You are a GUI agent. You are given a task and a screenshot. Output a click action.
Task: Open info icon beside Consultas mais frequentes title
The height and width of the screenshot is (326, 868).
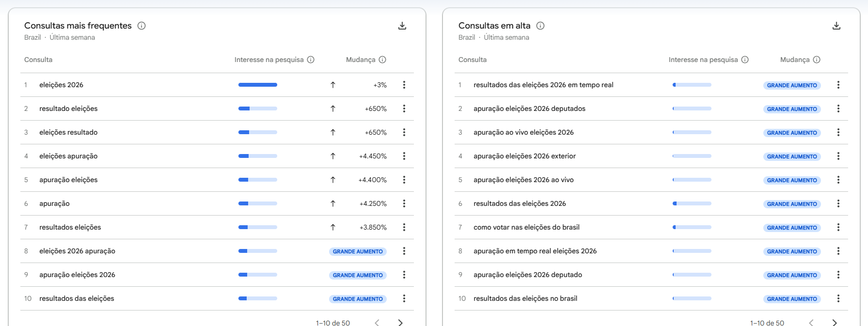(x=142, y=26)
